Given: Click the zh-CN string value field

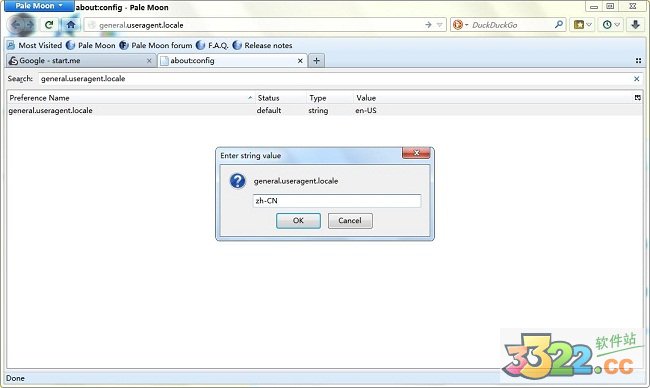Looking at the screenshot, I should tap(337, 201).
